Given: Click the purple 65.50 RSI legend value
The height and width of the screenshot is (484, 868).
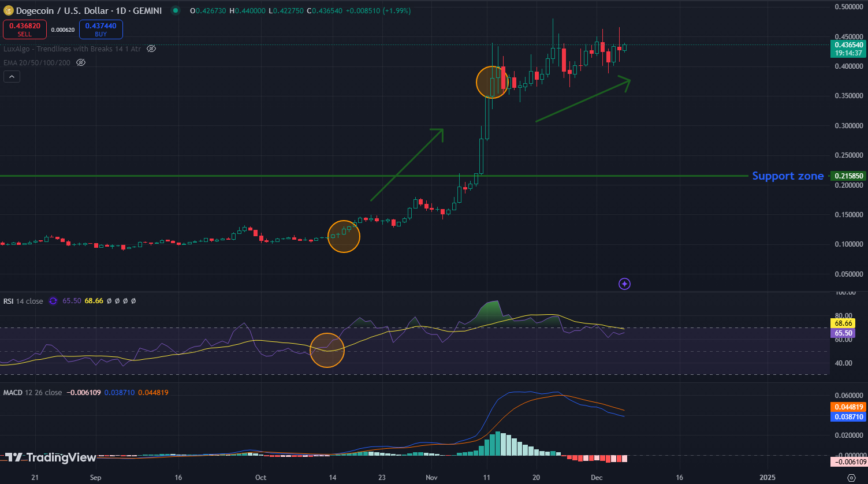Looking at the screenshot, I should coord(71,301).
